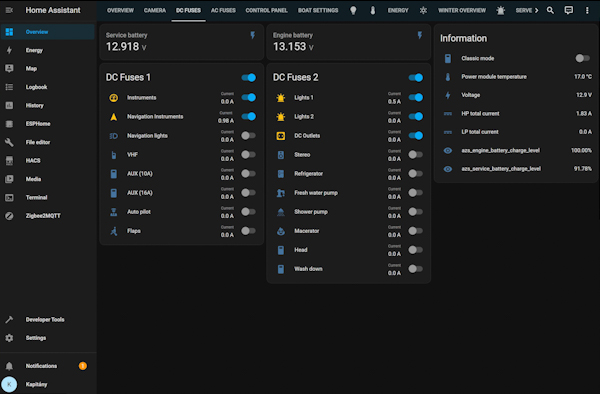The height and width of the screenshot is (394, 600).
Task: Enable the Auto pilot switch
Action: click(x=249, y=212)
